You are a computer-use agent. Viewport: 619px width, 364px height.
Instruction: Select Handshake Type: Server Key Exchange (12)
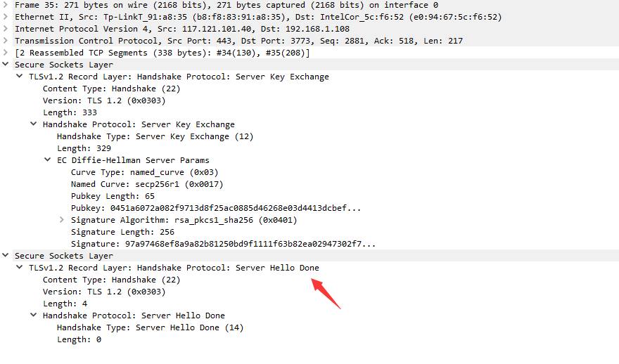(x=155, y=136)
